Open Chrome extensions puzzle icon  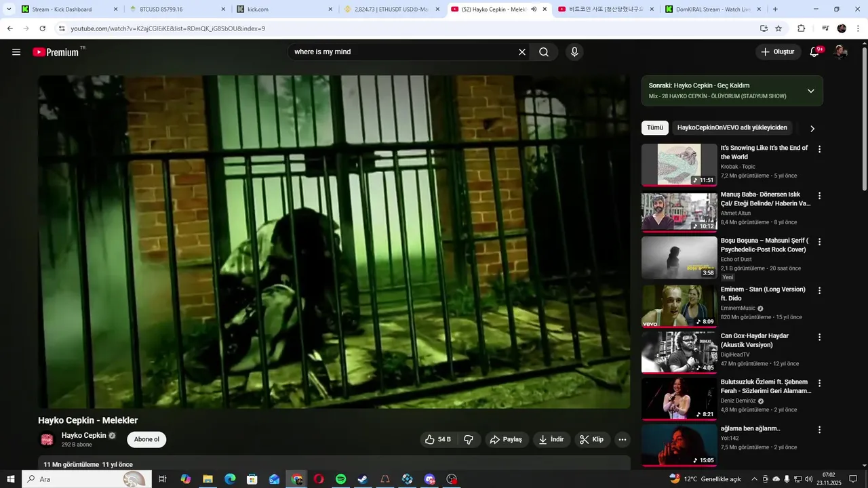(802, 28)
